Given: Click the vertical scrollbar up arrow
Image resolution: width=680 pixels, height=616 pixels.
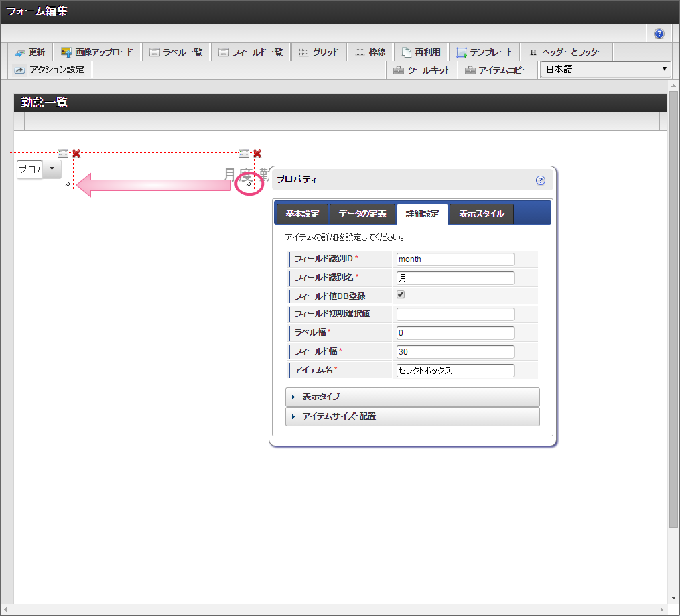Looking at the screenshot, I should [673, 85].
